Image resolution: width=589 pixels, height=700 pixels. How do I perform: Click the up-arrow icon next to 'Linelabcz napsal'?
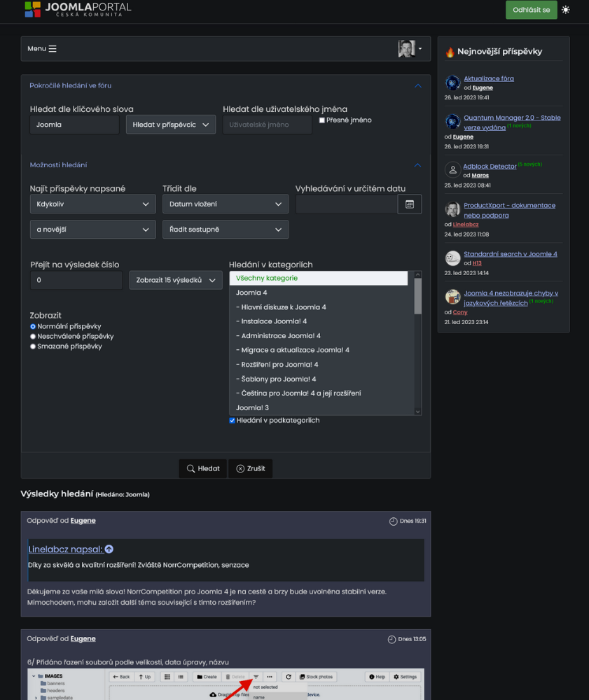coord(109,549)
